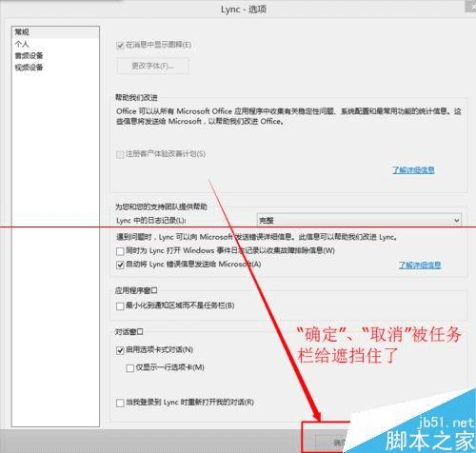Click the Lync 中的日志记录 label
476x453 pixels.
point(151,221)
